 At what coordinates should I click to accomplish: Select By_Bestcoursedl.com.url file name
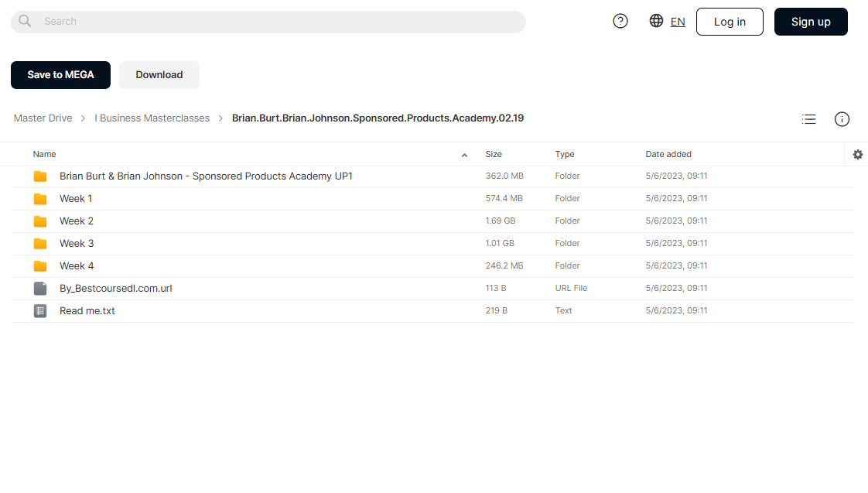coord(116,288)
